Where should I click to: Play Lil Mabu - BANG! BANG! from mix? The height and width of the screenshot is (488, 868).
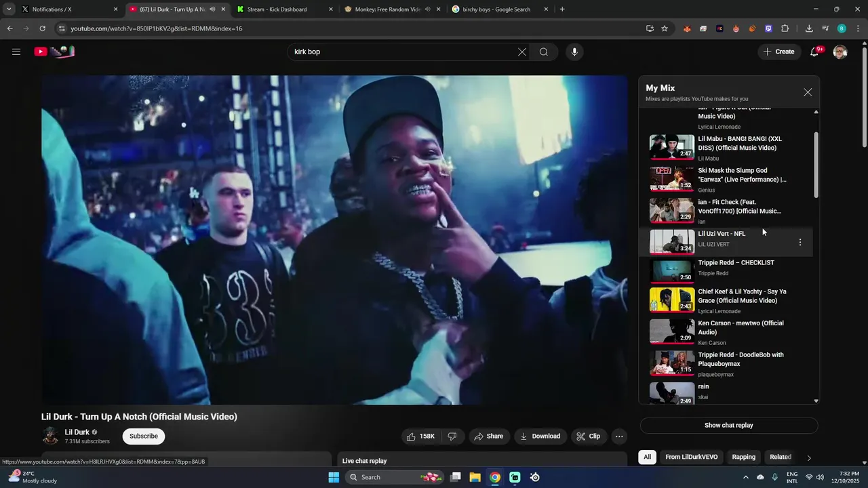click(726, 148)
